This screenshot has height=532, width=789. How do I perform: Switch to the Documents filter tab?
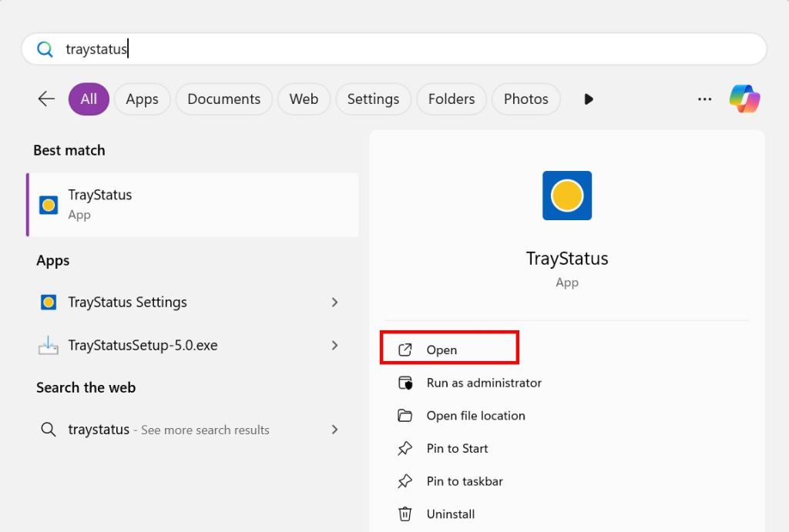[x=224, y=99]
